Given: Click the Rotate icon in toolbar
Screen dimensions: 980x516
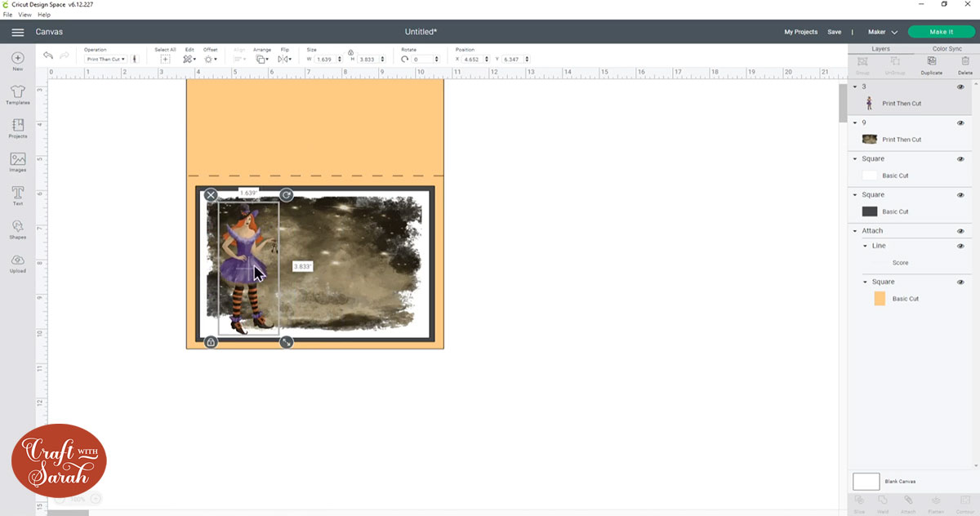Looking at the screenshot, I should [405, 60].
